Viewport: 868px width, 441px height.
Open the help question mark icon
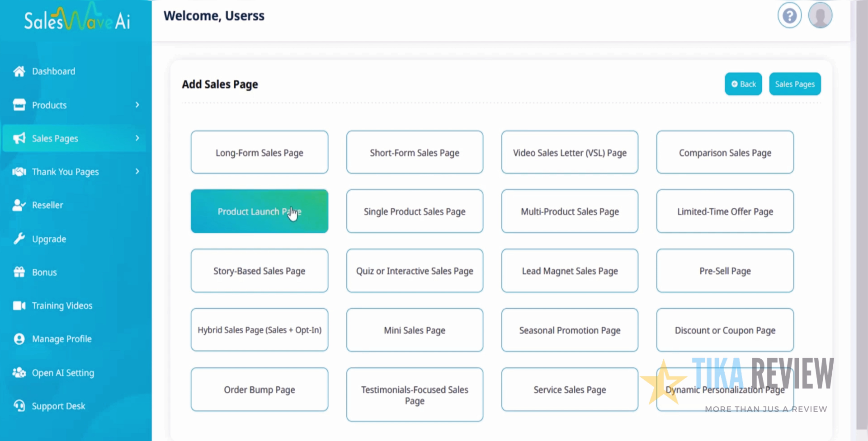point(789,15)
